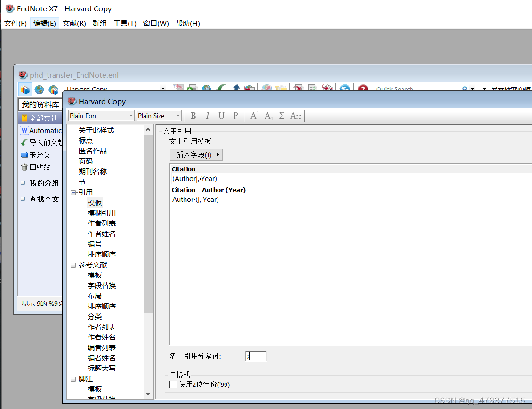Enable the 使用2位年份('99) checkbox

coord(173,385)
